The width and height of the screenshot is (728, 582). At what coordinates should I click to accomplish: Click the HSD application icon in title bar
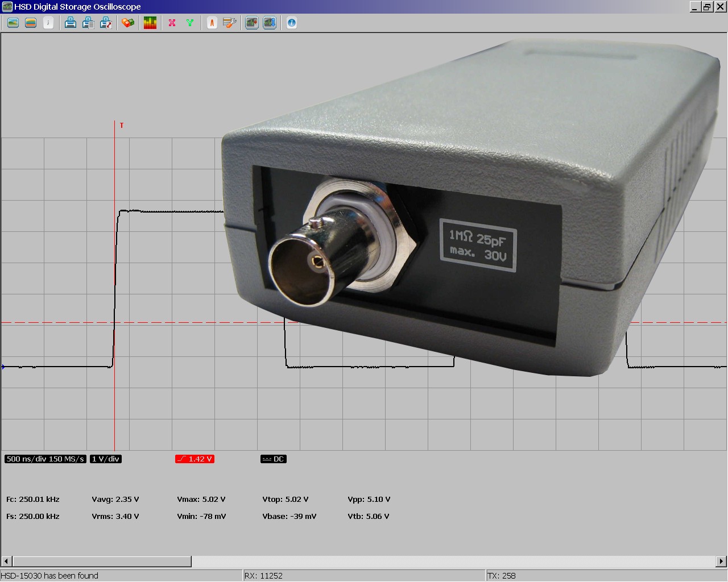(7, 7)
